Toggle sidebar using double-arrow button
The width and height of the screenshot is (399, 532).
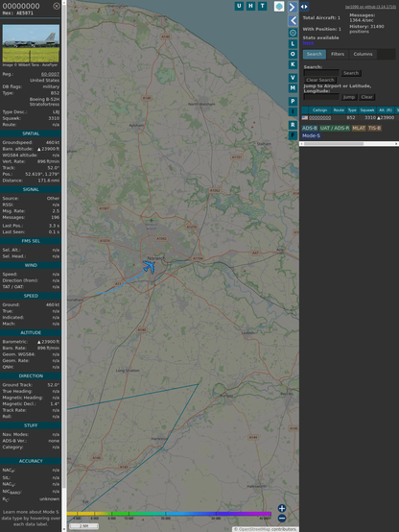click(304, 7)
